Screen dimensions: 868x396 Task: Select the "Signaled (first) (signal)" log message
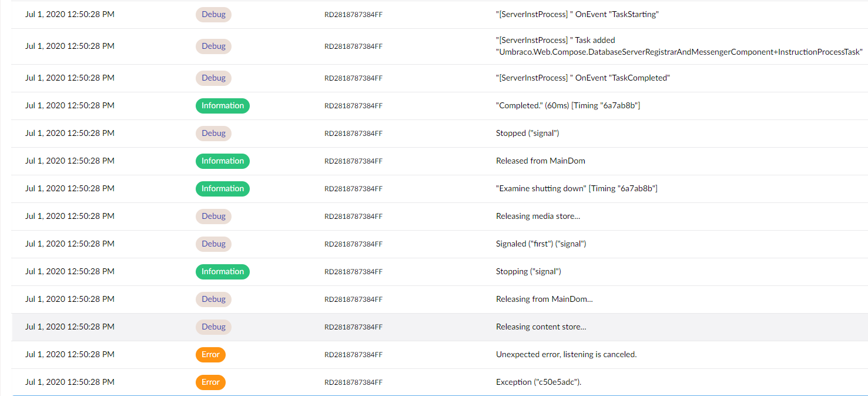click(541, 244)
